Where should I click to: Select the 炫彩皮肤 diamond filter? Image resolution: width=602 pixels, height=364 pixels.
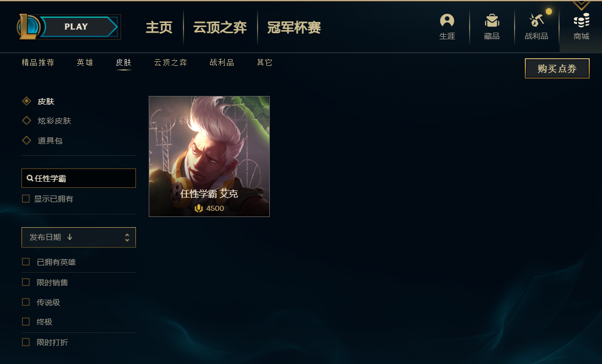point(27,120)
